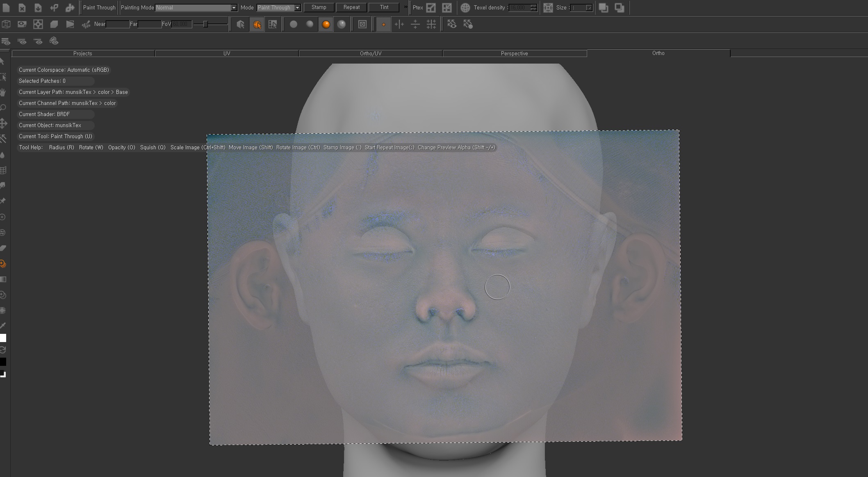868x477 pixels.
Task: Click the globe icon beside Texel density
Action: (465, 8)
